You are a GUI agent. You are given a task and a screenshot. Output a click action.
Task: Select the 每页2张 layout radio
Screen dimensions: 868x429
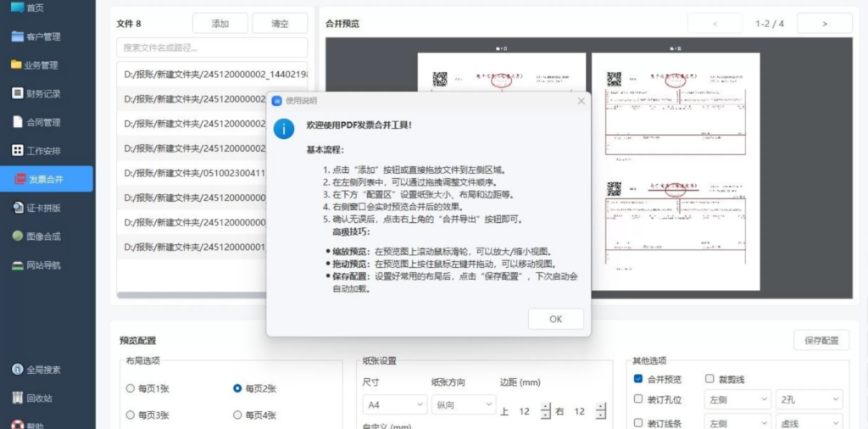click(237, 388)
